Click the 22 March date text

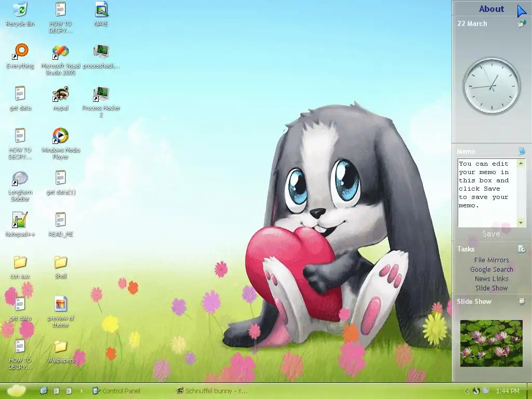tap(472, 23)
